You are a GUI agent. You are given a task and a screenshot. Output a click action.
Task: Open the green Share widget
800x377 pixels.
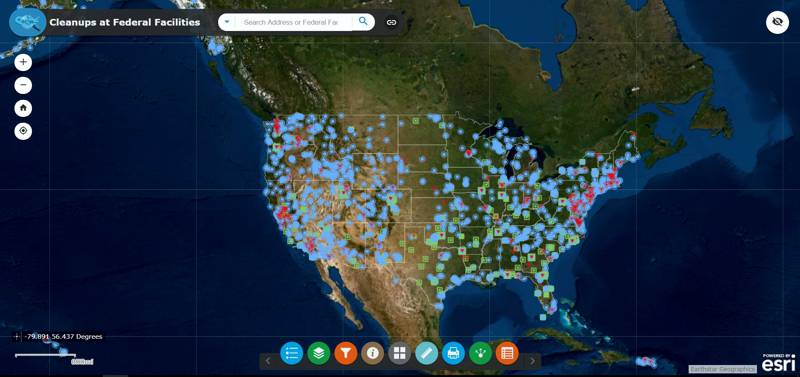480,353
